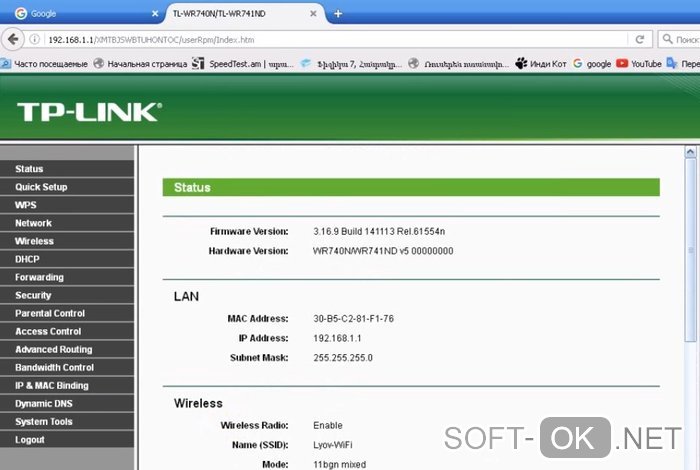Click the vertical scrollbar thumb
Screen dimensions: 700x470
690,250
